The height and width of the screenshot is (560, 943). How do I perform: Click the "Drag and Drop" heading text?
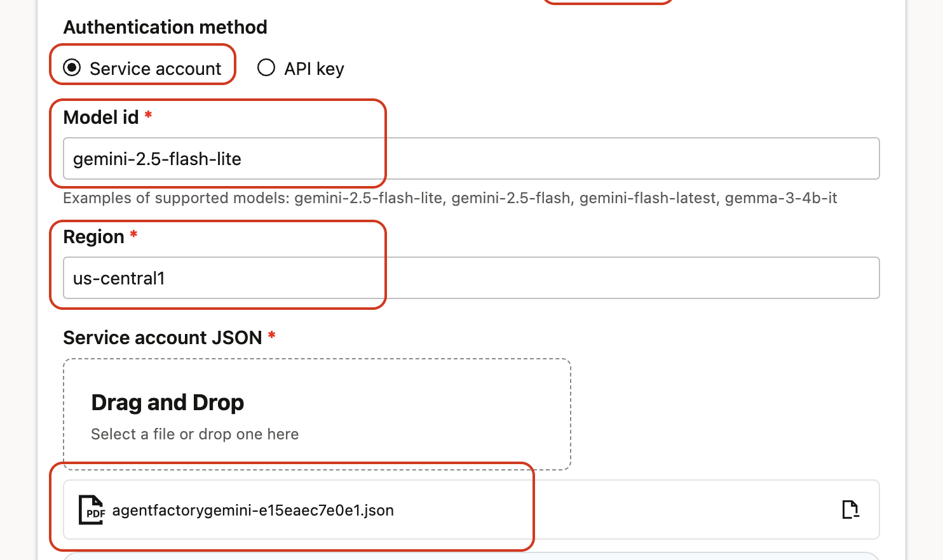168,403
